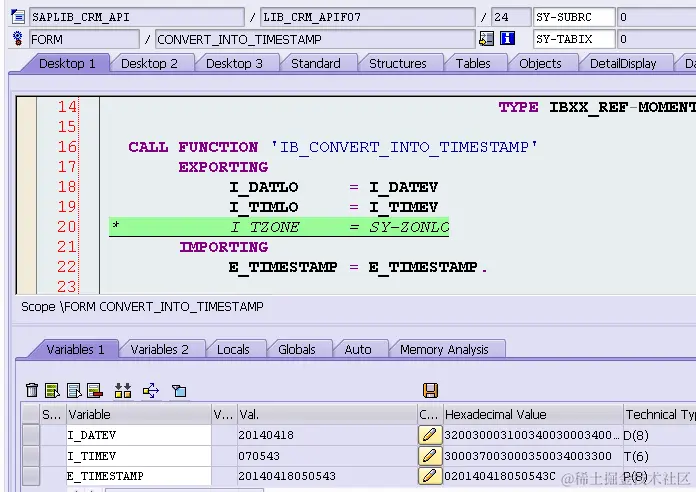Click the Hexadecimal Value column header
The width and height of the screenshot is (696, 492).
pos(533,414)
